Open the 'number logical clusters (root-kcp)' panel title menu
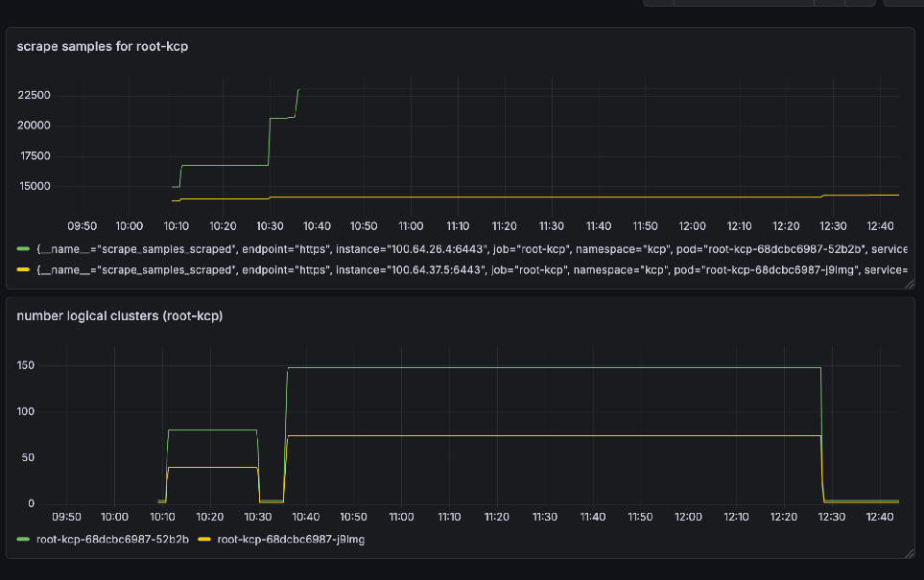 coord(120,316)
